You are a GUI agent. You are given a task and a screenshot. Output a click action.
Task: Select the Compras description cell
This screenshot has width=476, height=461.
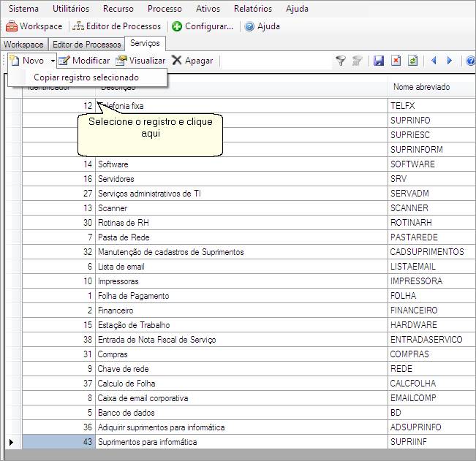coord(241,354)
